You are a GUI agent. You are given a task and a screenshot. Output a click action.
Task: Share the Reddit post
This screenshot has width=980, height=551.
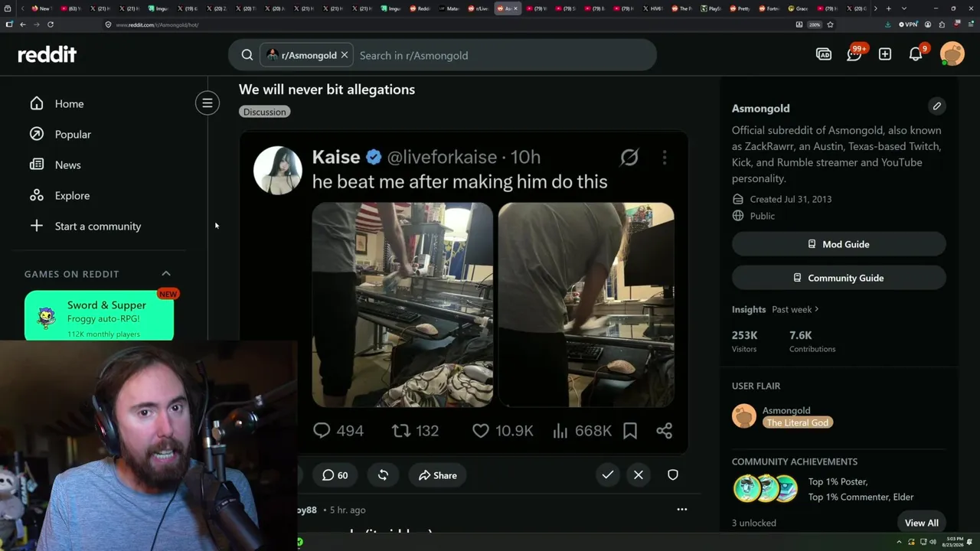coord(438,475)
